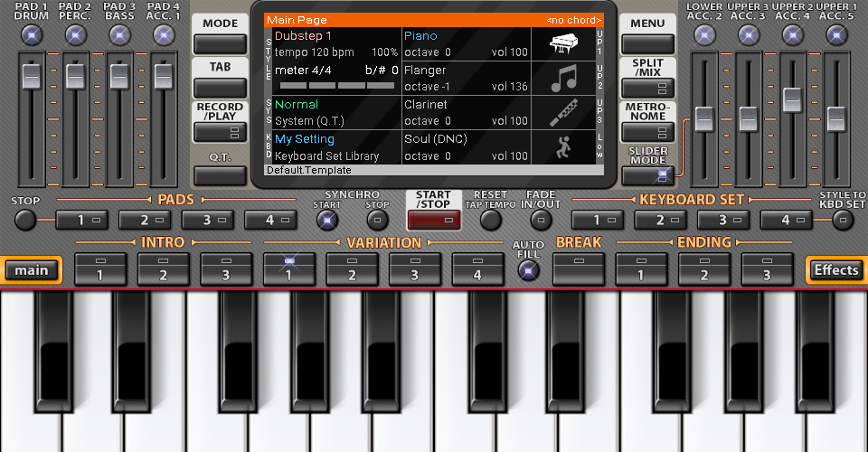Enable the Synchro Stop button
Image resolution: width=868 pixels, height=452 pixels.
[378, 221]
